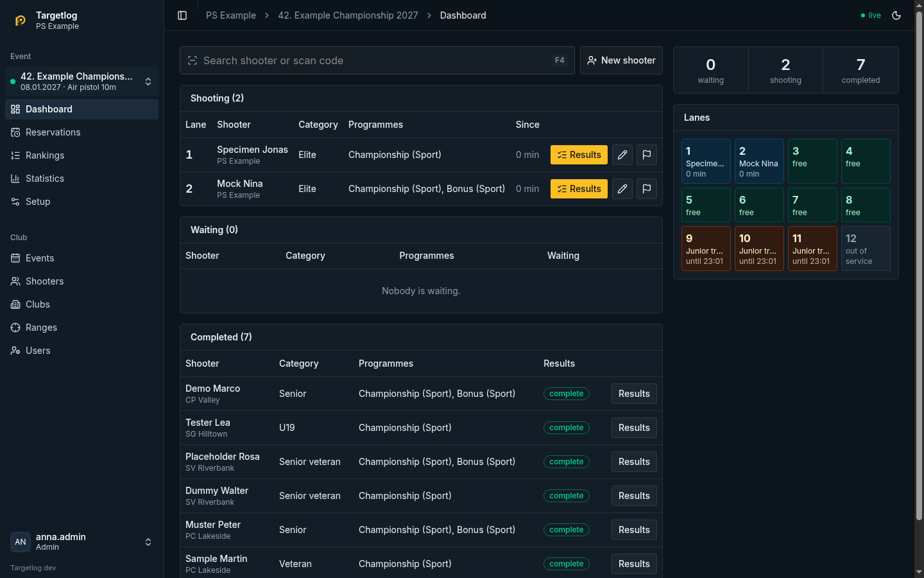Click the New shooter button
The width and height of the screenshot is (924, 578).
coord(621,60)
